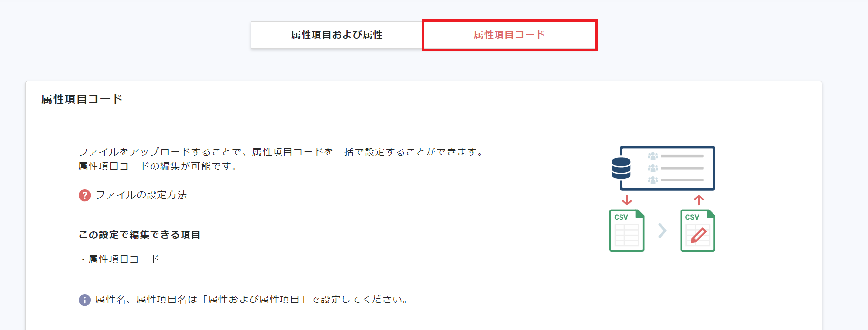Image resolution: width=868 pixels, height=330 pixels.
Task: Select the 属性項目コード tab
Action: 509,34
